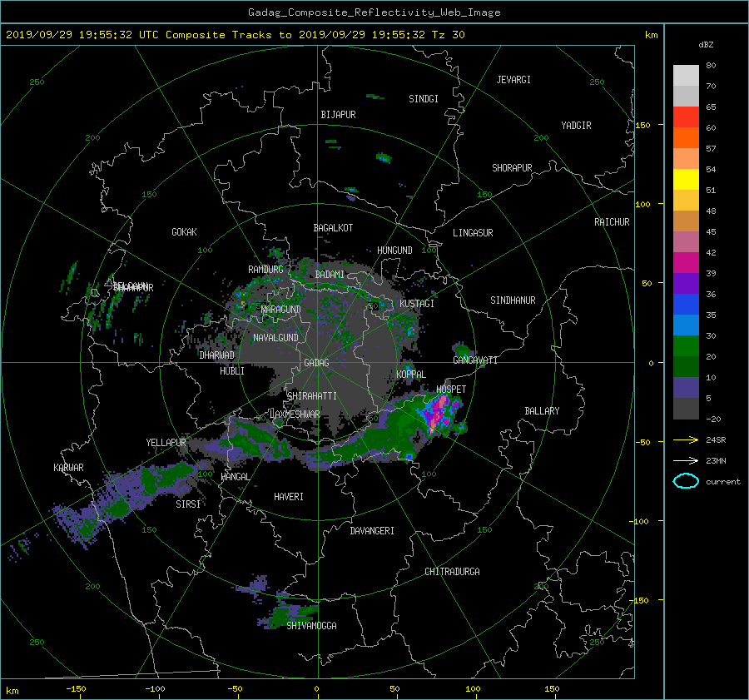Click the SINDGI city label

(424, 99)
